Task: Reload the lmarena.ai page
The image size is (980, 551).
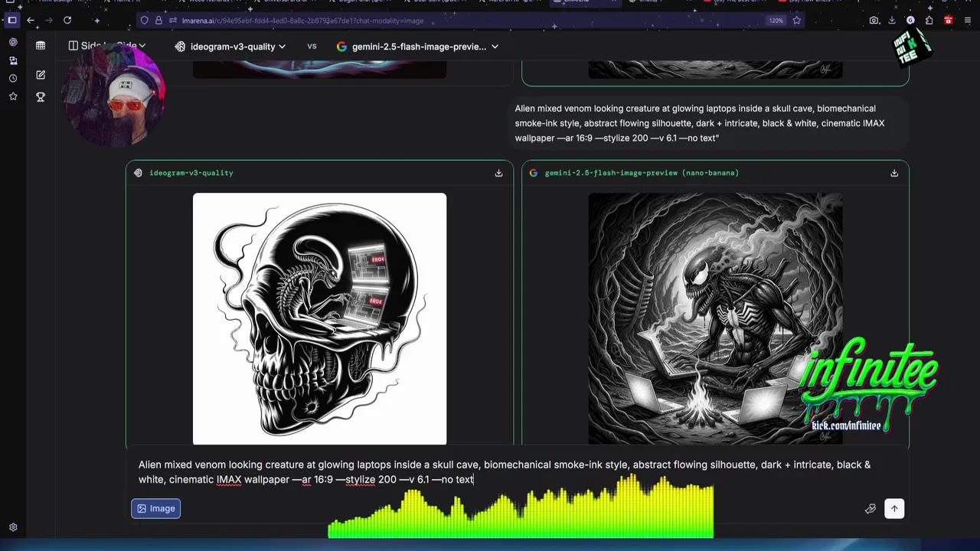Action: tap(67, 21)
